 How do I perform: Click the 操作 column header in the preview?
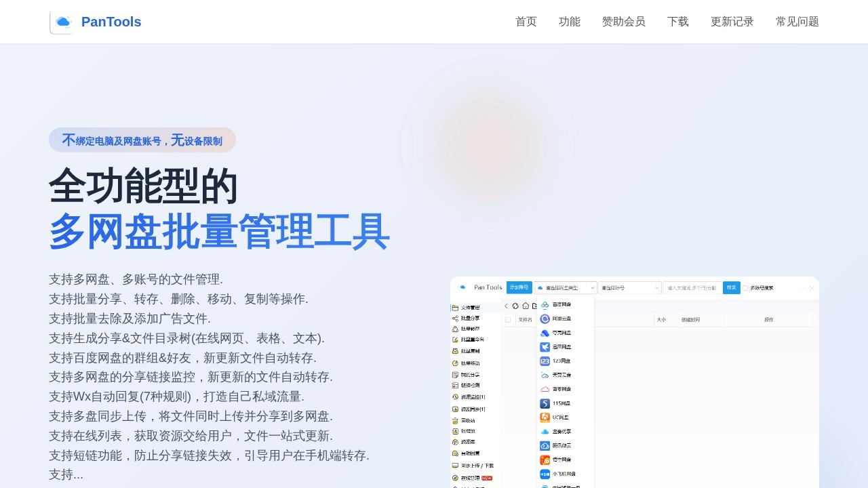tap(769, 319)
